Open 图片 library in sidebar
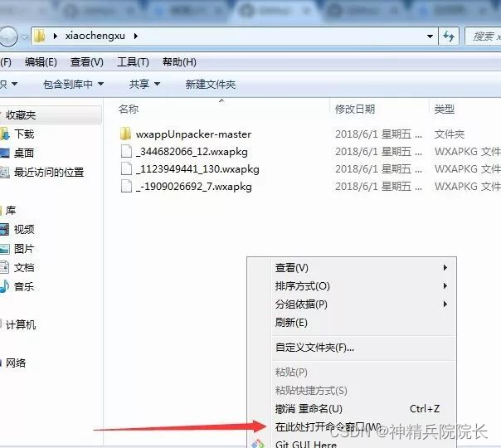This screenshot has height=448, width=501. (24, 249)
